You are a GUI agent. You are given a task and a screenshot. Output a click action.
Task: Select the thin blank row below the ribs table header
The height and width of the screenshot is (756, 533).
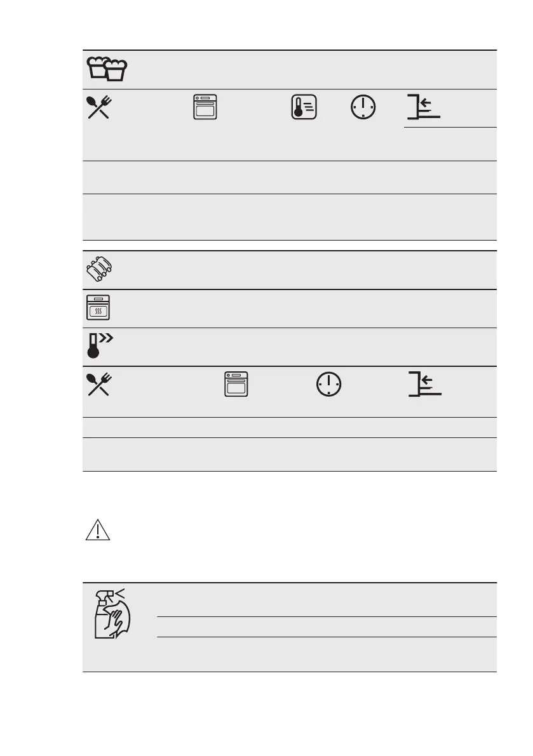[290, 428]
